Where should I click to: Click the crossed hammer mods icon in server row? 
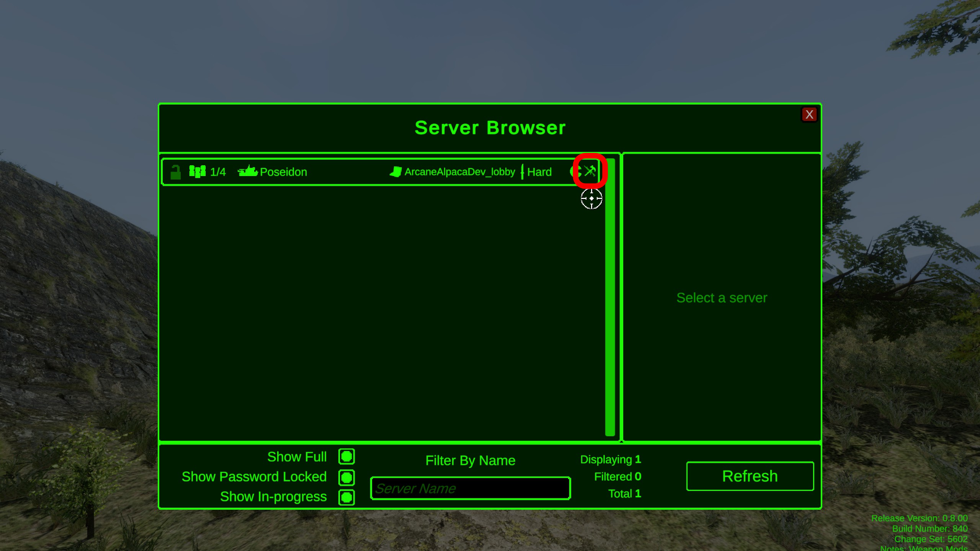(x=591, y=171)
